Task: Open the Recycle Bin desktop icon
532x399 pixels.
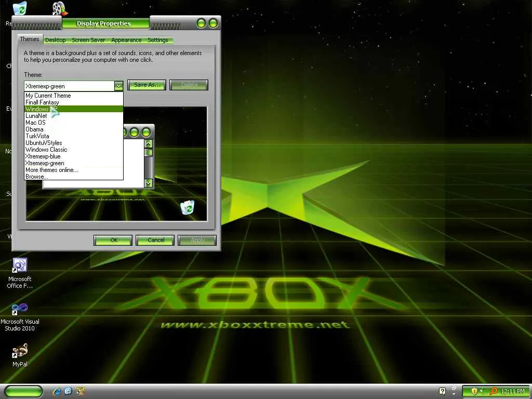Action: coord(20,8)
